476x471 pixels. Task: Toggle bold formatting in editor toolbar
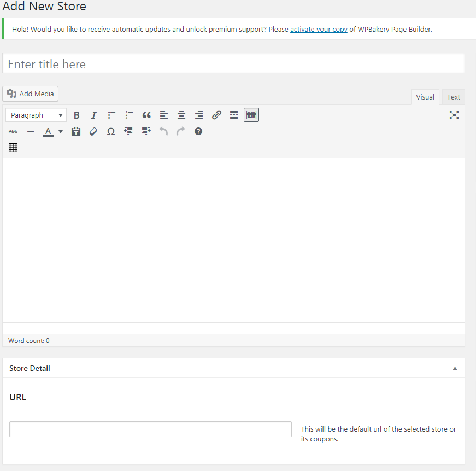coord(77,115)
